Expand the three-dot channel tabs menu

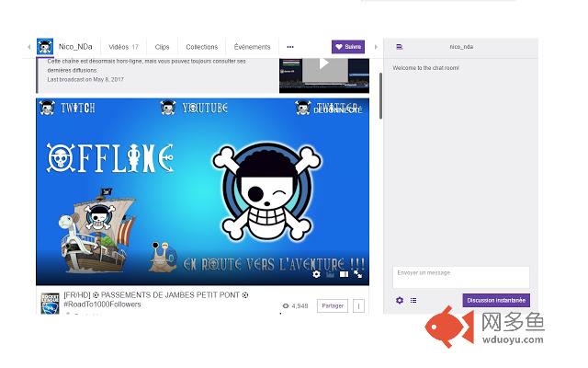pyautogui.click(x=290, y=47)
